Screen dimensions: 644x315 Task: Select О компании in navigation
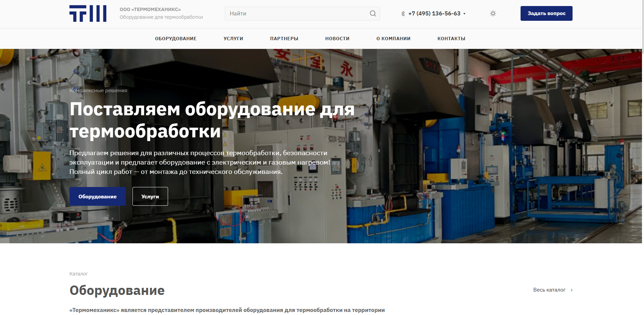click(393, 39)
